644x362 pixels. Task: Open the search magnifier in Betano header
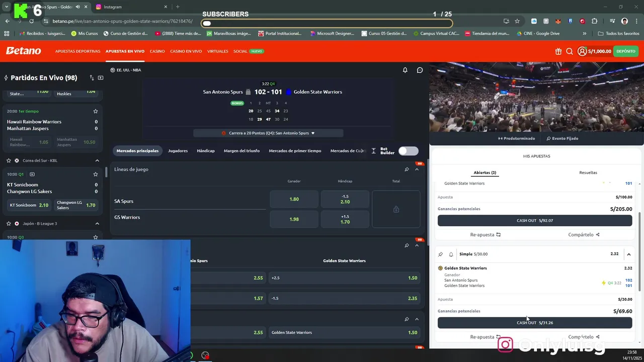click(x=570, y=51)
